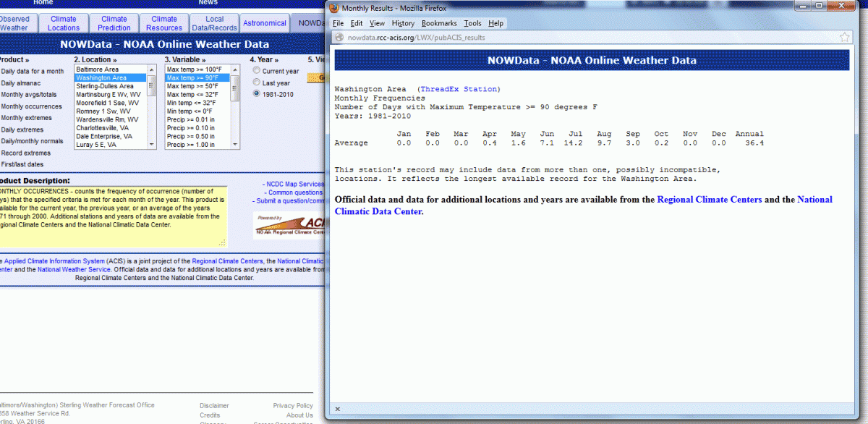Open the Disclaimer footer link
Screen dimensions: 868x424
tap(214, 406)
